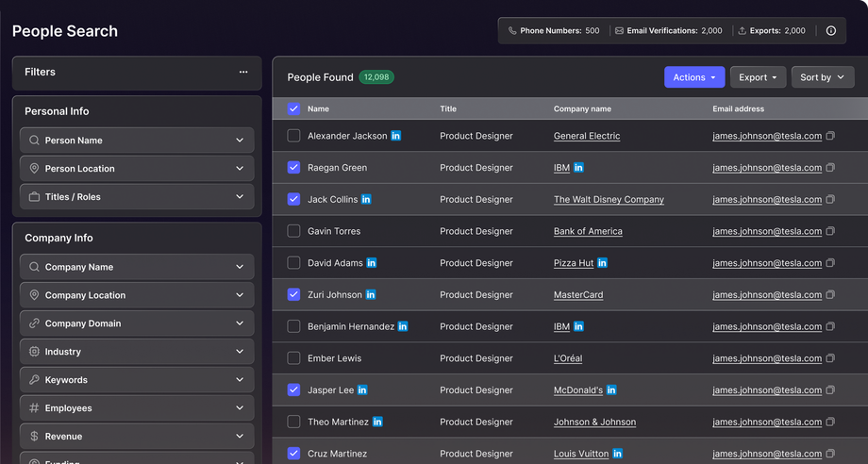
Task: Open Theo Martinez's LinkedIn icon
Action: tap(377, 422)
